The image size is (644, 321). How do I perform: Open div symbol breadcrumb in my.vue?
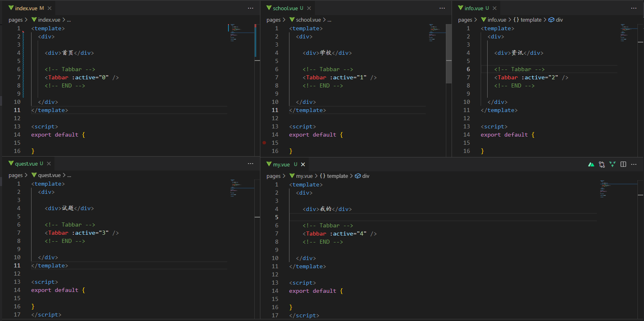click(362, 176)
